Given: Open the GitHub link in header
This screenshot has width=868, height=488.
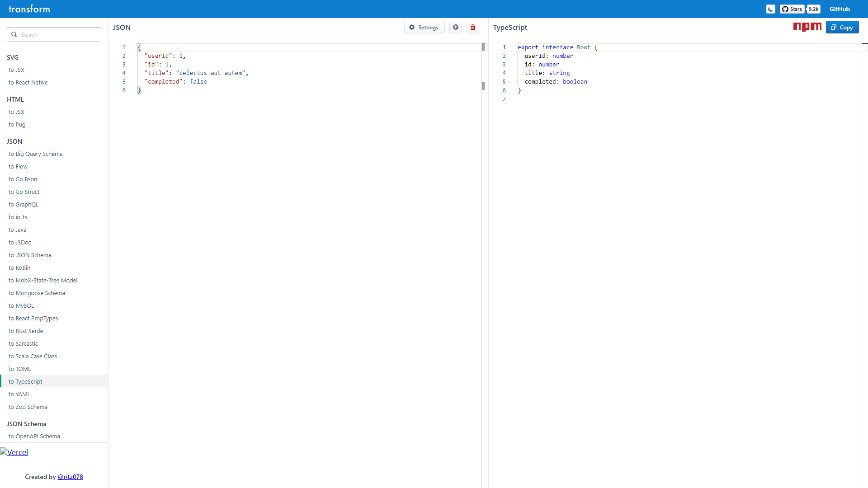Looking at the screenshot, I should click(x=840, y=9).
